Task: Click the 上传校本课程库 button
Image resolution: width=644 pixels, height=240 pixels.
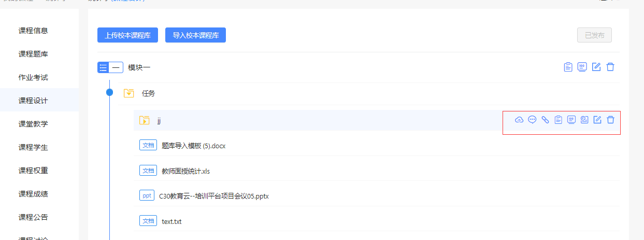Action: 127,35
